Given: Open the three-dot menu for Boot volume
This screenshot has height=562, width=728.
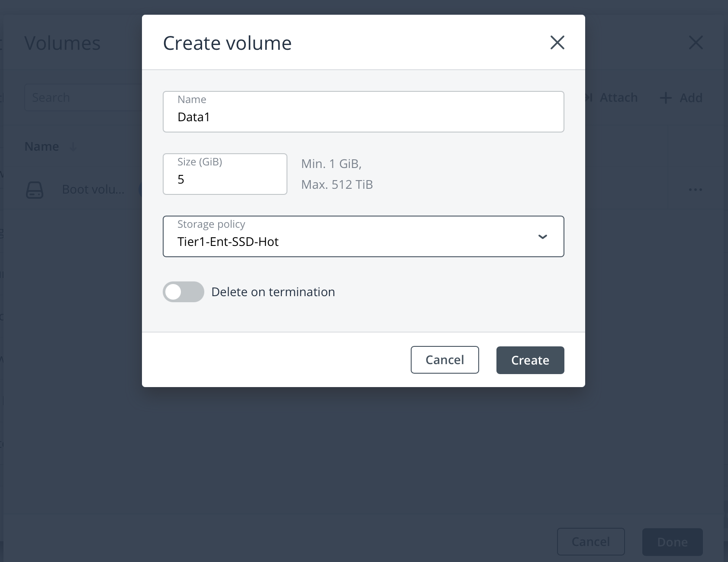Looking at the screenshot, I should tap(695, 190).
